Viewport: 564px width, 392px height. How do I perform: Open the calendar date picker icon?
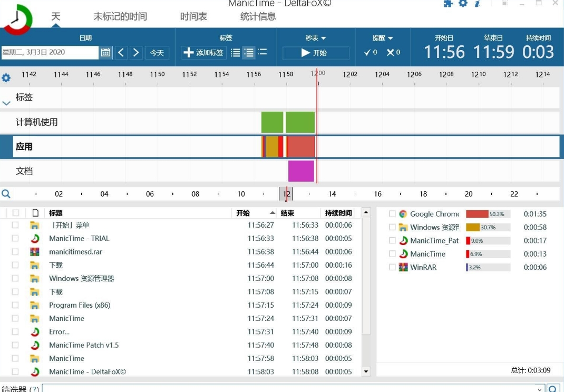pos(106,53)
